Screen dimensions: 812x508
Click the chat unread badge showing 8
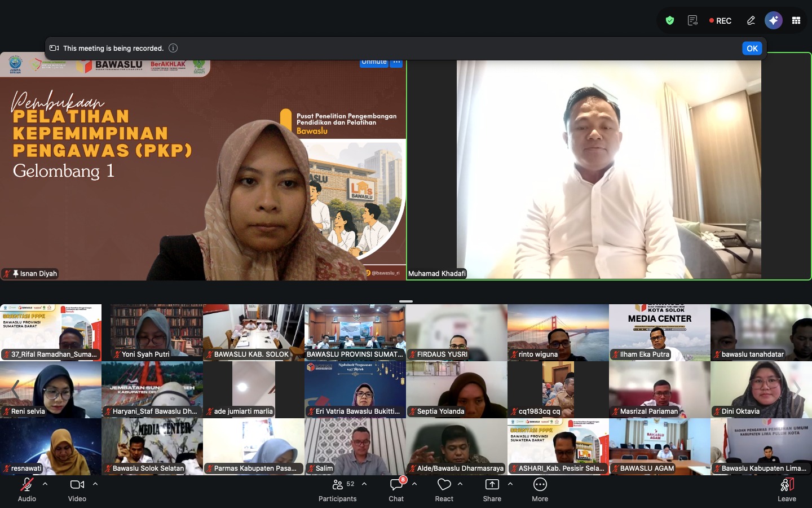(x=403, y=480)
